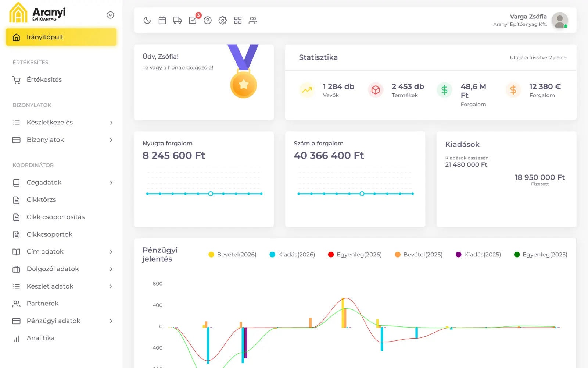Open the Analitika page
Screen dimensions: 588x368
tap(61, 338)
